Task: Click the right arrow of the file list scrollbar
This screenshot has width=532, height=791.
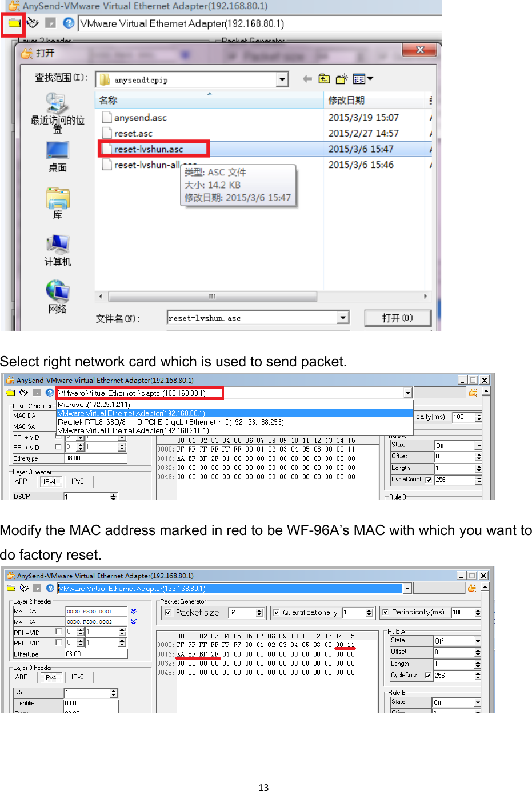Action: point(425,297)
